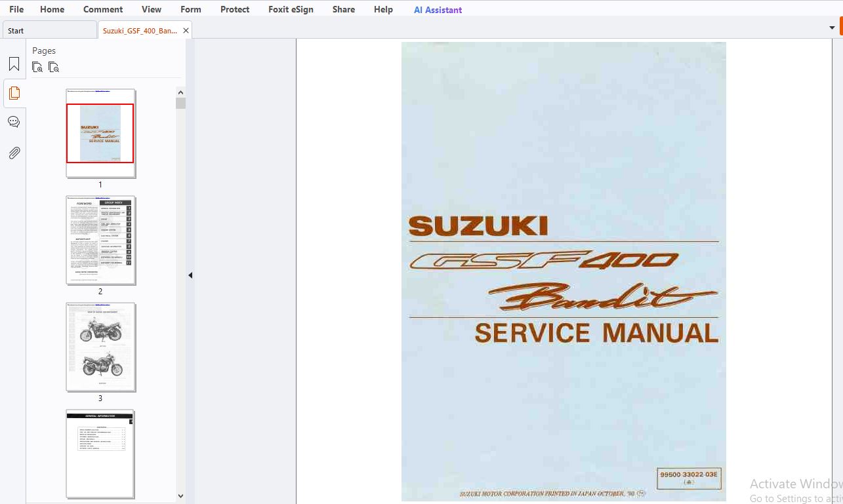
Task: Open the Share tab
Action: point(344,9)
